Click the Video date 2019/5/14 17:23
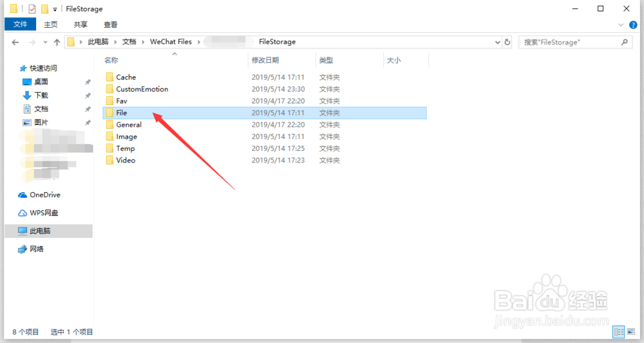Image resolution: width=644 pixels, height=343 pixels. pos(278,161)
